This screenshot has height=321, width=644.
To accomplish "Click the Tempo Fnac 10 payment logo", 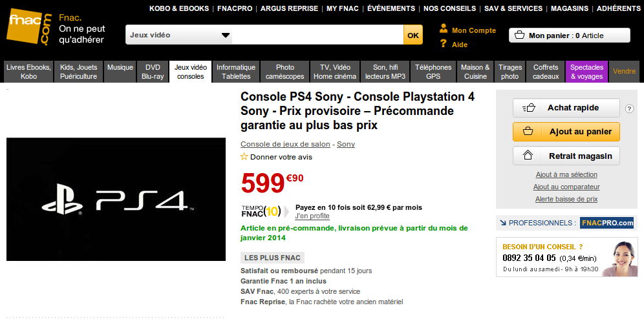I will click(x=262, y=211).
